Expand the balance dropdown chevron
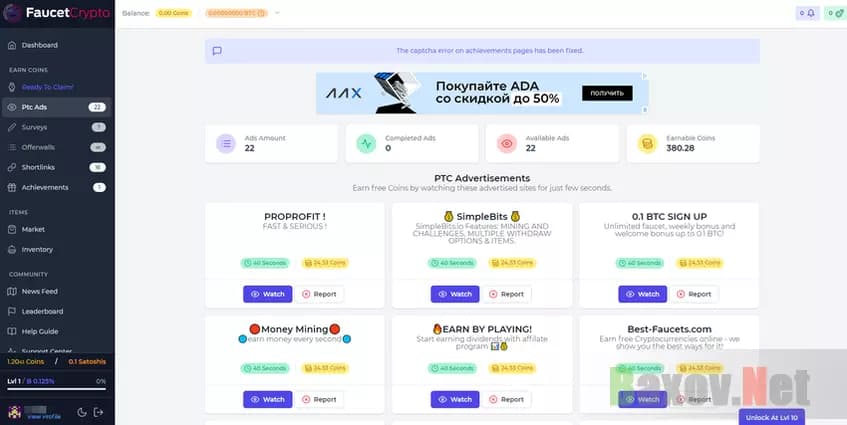Image resolution: width=847 pixels, height=425 pixels. (x=277, y=13)
